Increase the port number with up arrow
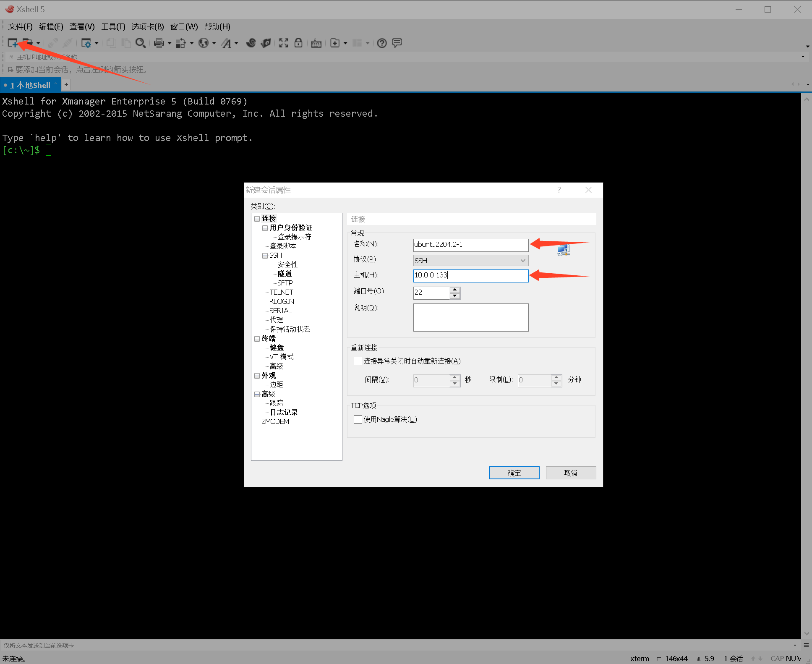The image size is (812, 664). (x=455, y=290)
